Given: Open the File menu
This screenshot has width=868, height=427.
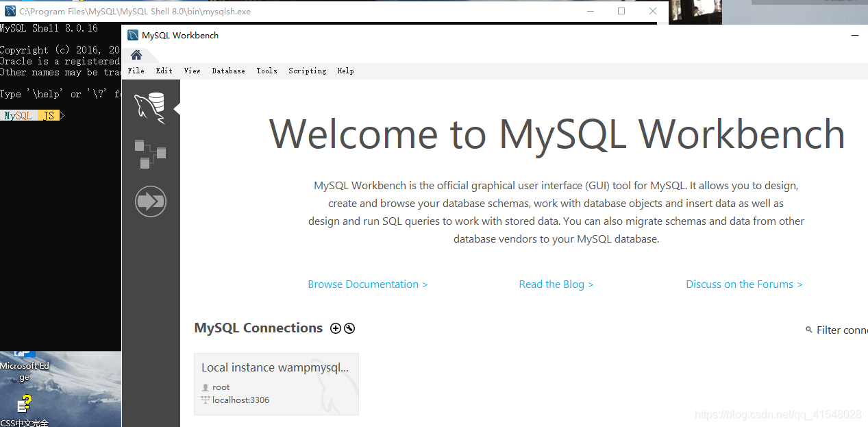Looking at the screenshot, I should (x=136, y=71).
